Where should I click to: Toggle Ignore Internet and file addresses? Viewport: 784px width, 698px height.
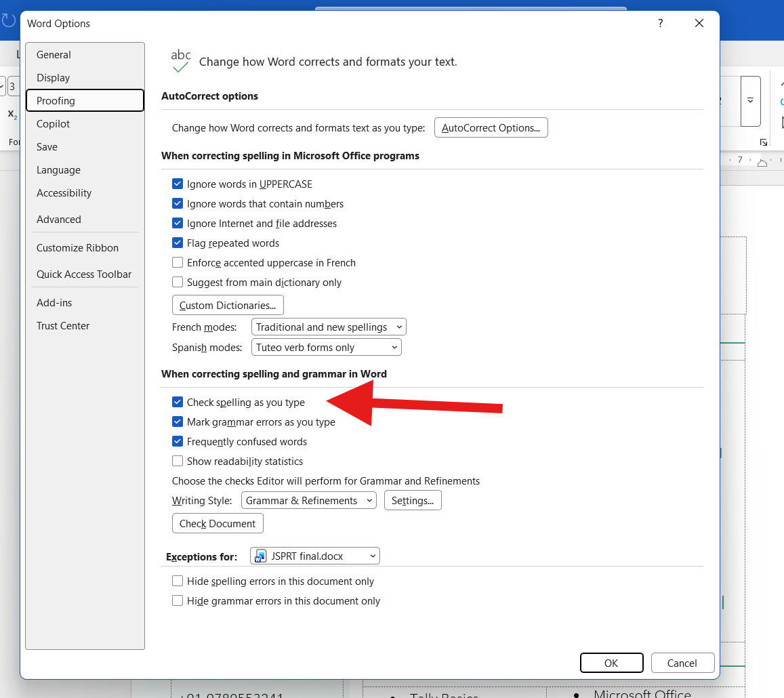178,223
